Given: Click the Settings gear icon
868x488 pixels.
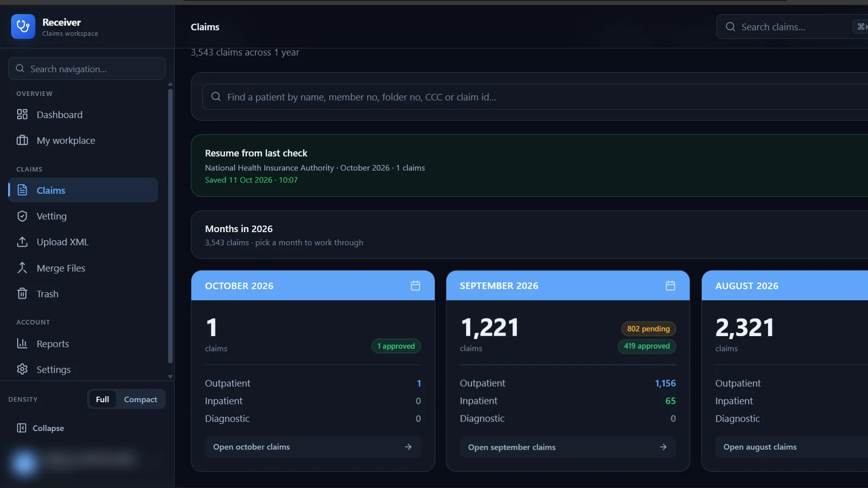Looking at the screenshot, I should (22, 369).
